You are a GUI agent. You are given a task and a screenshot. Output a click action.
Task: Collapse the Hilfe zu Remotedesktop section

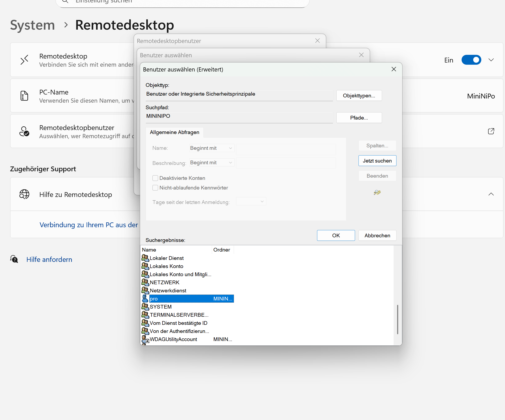coord(491,194)
